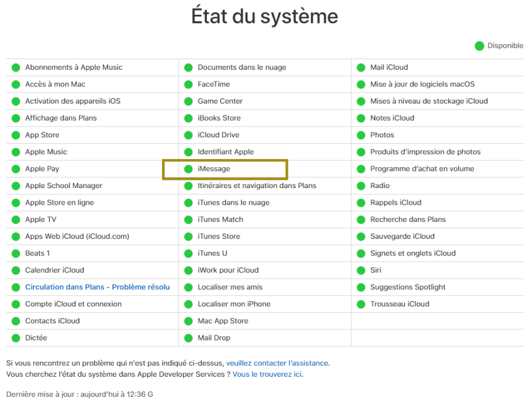
Task: Click the green dot next to iMessage
Action: [x=189, y=169]
